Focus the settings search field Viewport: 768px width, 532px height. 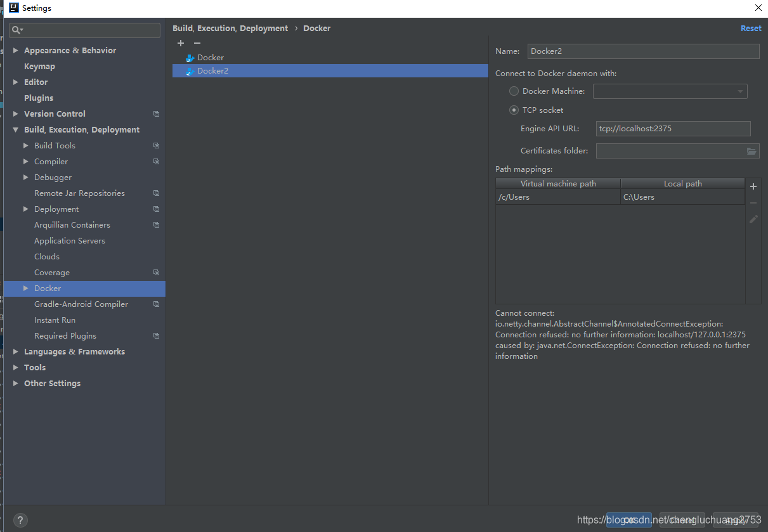tap(85, 30)
